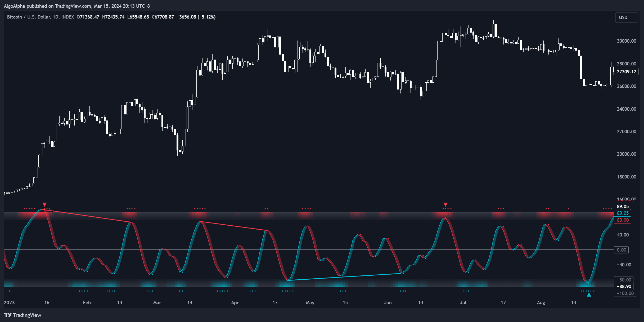Click the −88.90 indicator value label

pos(624,286)
